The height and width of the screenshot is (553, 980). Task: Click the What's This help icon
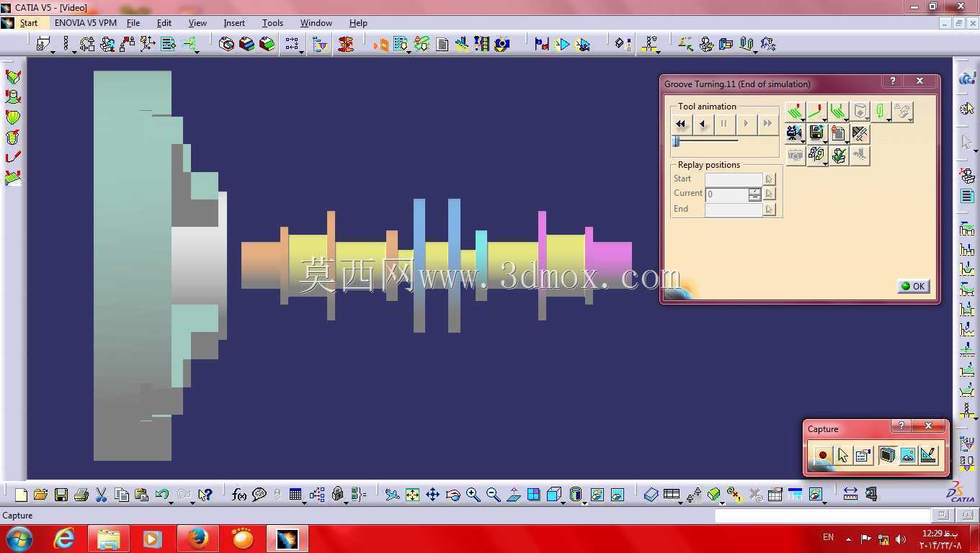coord(205,495)
